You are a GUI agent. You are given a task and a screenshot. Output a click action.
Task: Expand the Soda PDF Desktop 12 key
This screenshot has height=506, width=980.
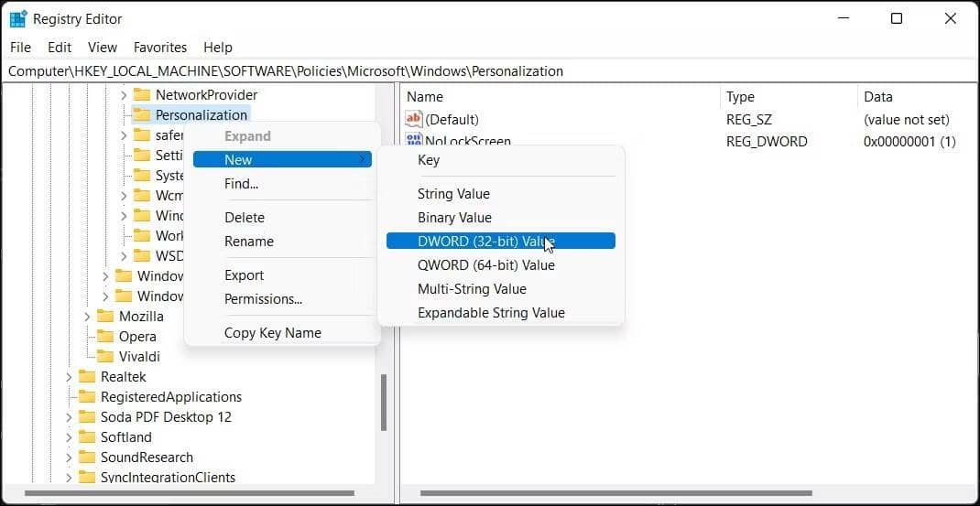pos(69,416)
